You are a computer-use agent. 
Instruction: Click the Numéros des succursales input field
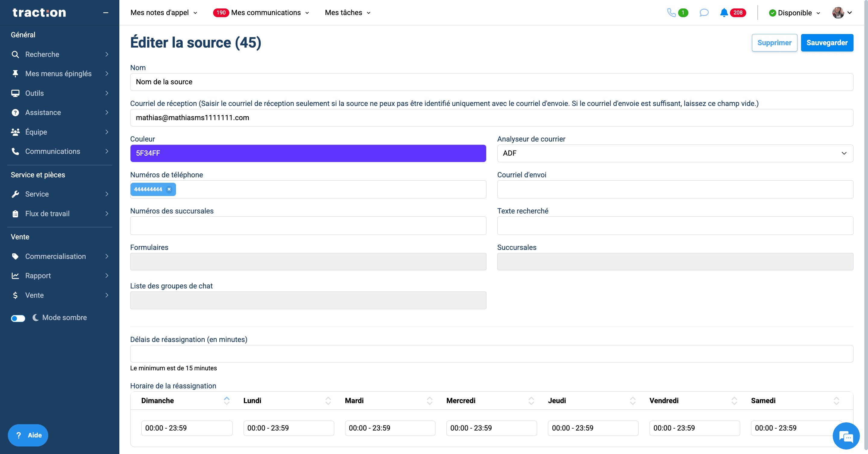pyautogui.click(x=308, y=225)
